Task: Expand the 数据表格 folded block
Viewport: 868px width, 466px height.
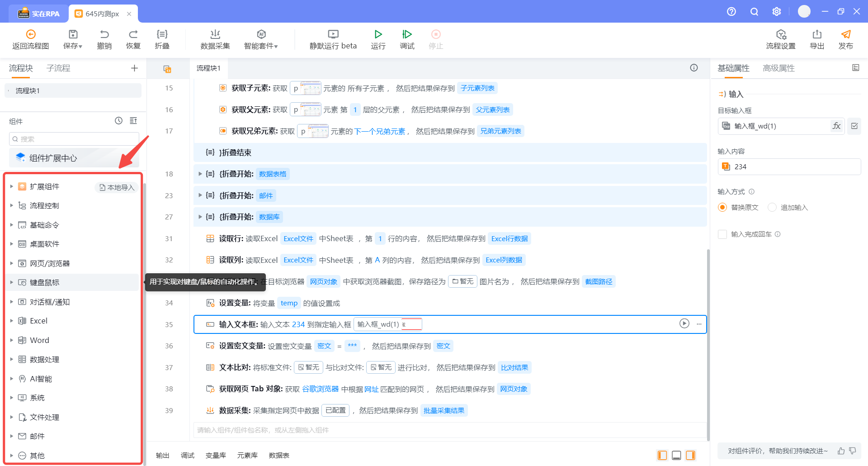Action: [200, 174]
